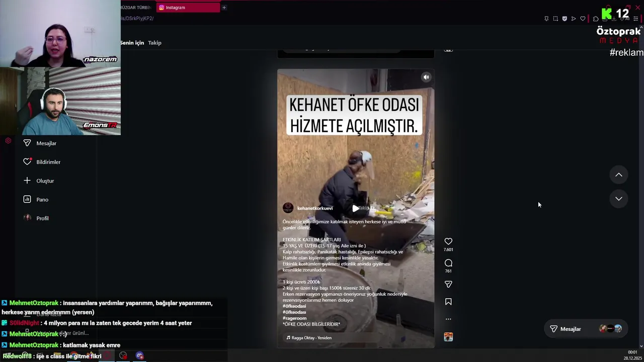Click the send flow arrow icon in toolbar
The image size is (644, 362).
pos(574,19)
